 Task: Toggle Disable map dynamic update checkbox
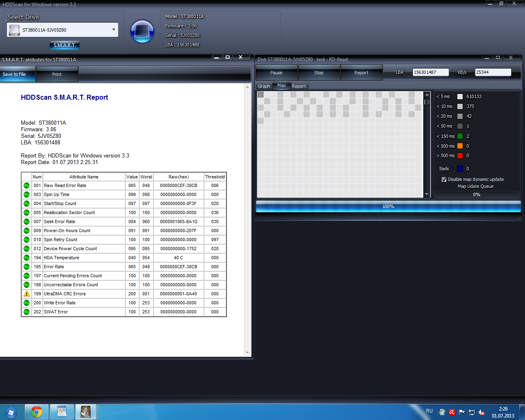pyautogui.click(x=444, y=179)
